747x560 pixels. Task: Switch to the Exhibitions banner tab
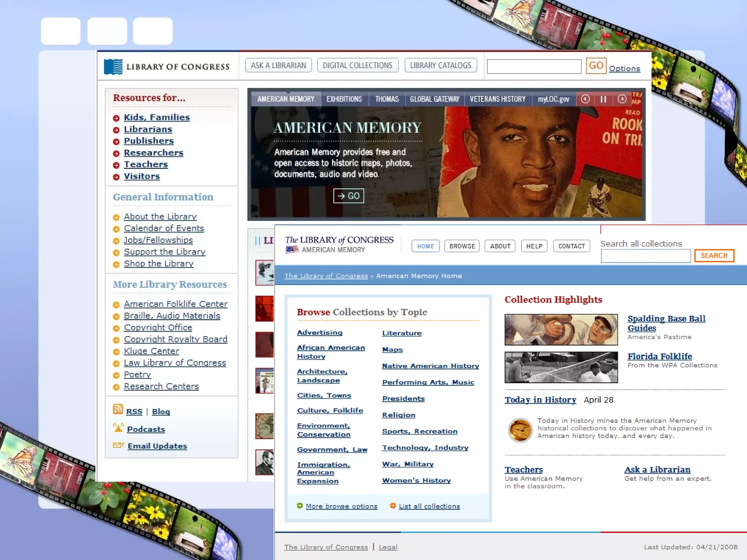(344, 99)
